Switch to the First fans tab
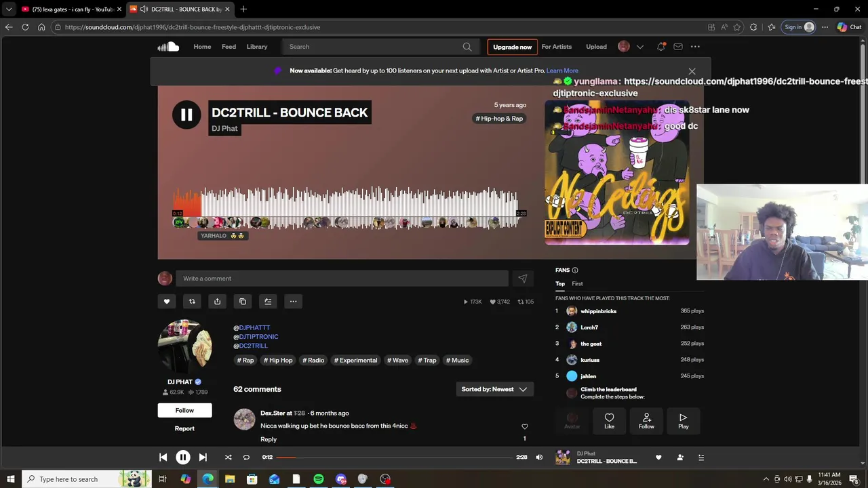 [577, 284]
